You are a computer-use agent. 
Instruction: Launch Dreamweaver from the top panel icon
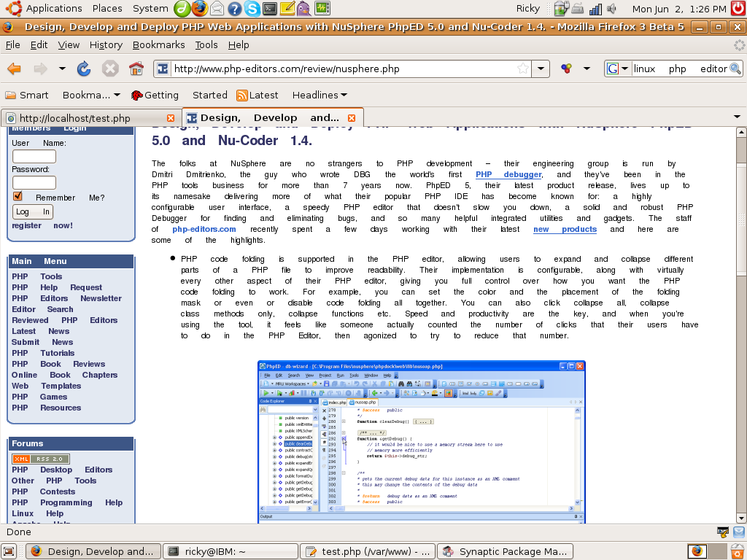point(182,9)
